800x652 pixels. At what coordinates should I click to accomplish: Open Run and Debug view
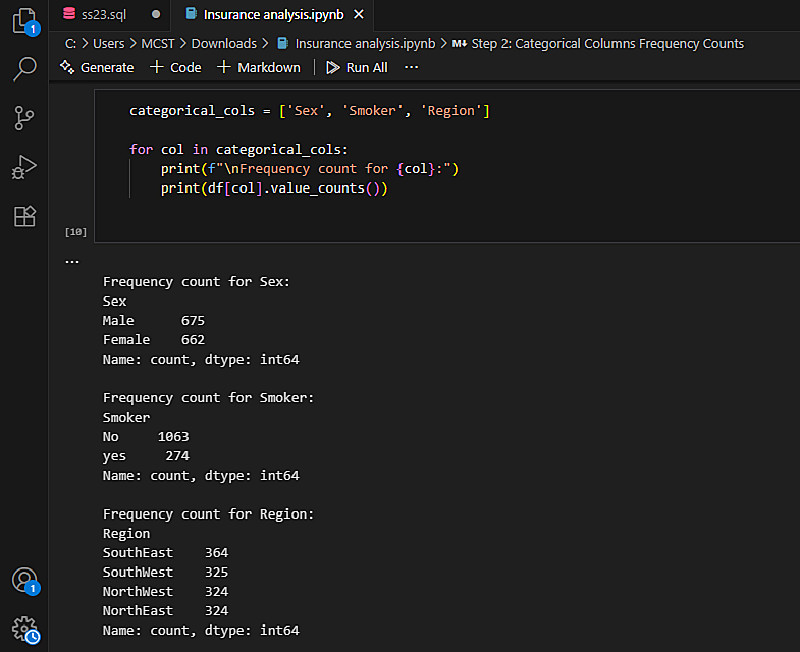(24, 166)
